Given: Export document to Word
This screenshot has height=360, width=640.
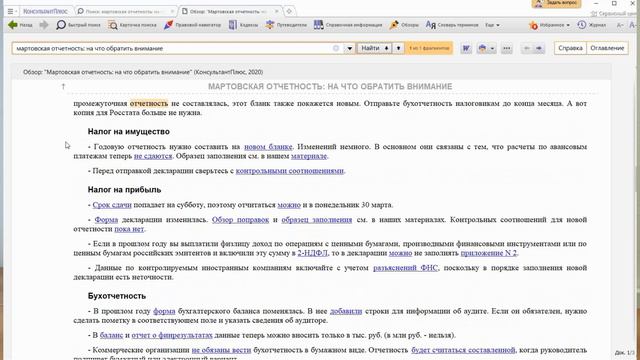Looking at the screenshot, I should coord(466,48).
